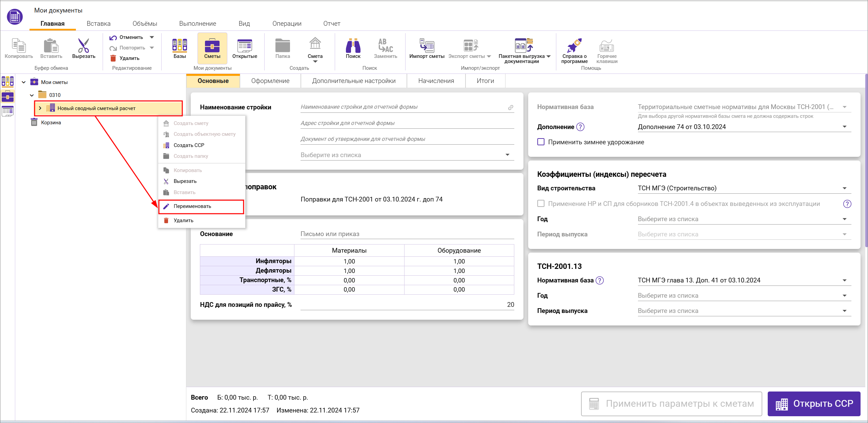Switch to the Начисления tab
This screenshot has width=868, height=423.
tap(436, 81)
